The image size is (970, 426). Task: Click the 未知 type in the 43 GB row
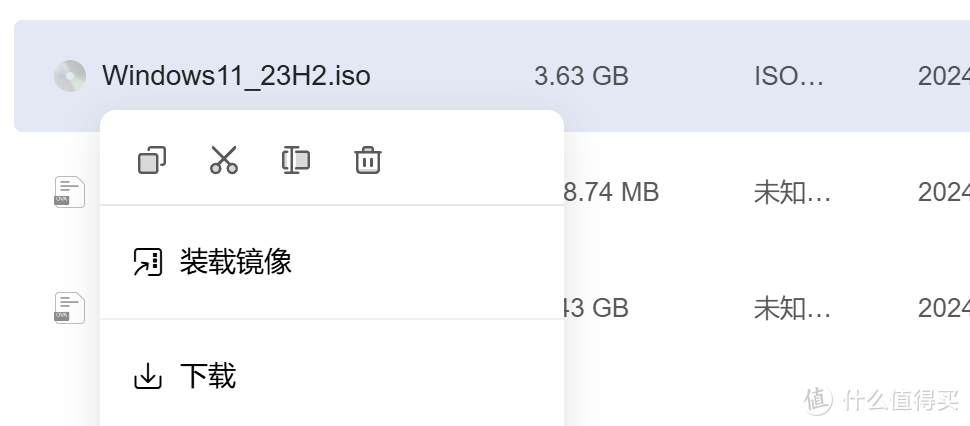(x=792, y=307)
